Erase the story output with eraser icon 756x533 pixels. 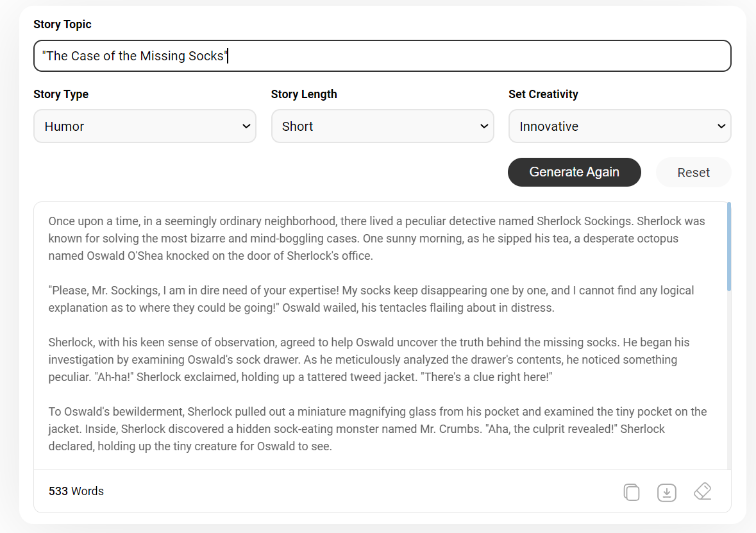point(703,491)
